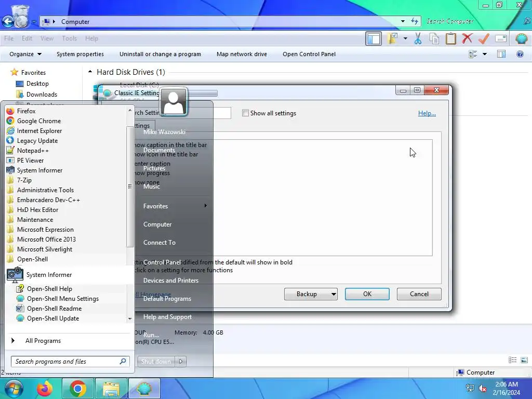Click Windows Start orb
The width and height of the screenshot is (532, 399).
pos(14,389)
